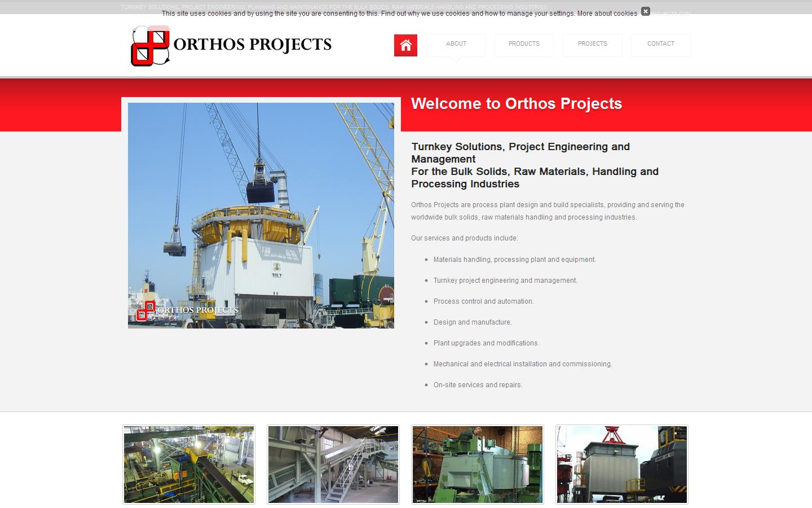This screenshot has height=508, width=812.
Task: Open the More about cookies link
Action: (607, 14)
